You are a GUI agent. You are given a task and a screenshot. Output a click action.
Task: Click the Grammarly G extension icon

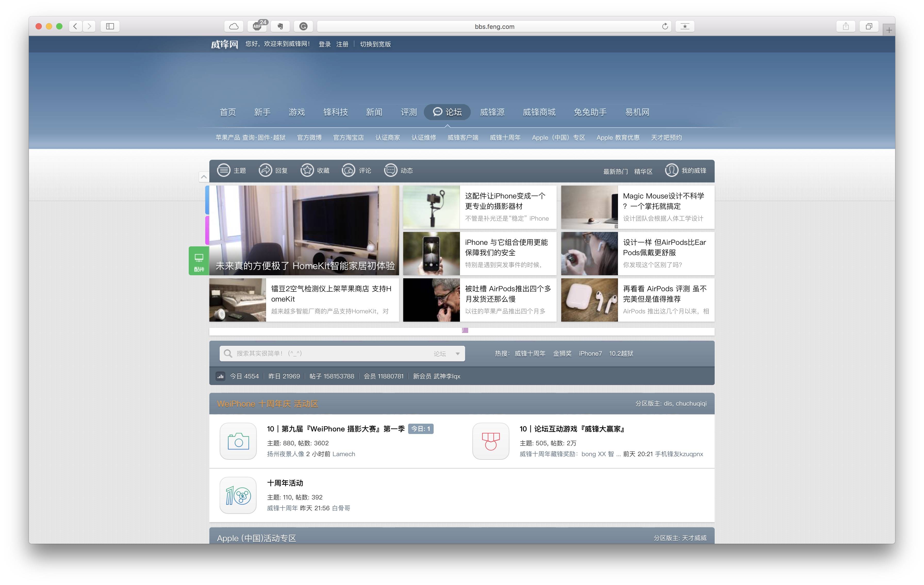(x=303, y=26)
